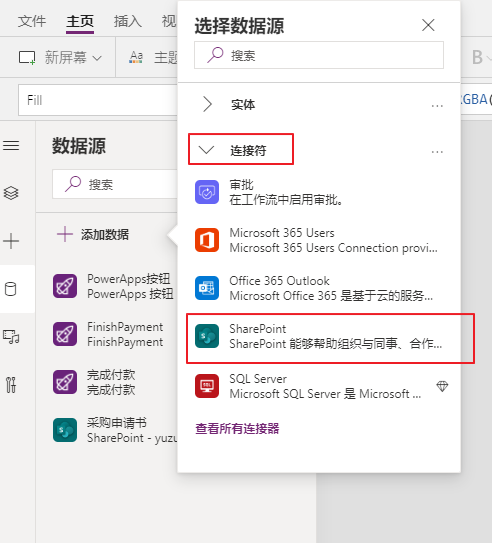This screenshot has width=492, height=543.
Task: Click 添加数据 button
Action: tap(93, 234)
